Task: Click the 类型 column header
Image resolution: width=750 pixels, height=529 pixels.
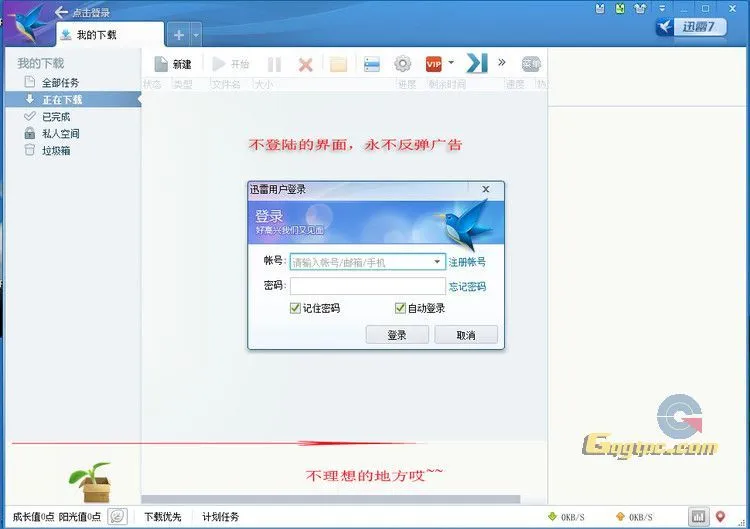Action: point(183,84)
